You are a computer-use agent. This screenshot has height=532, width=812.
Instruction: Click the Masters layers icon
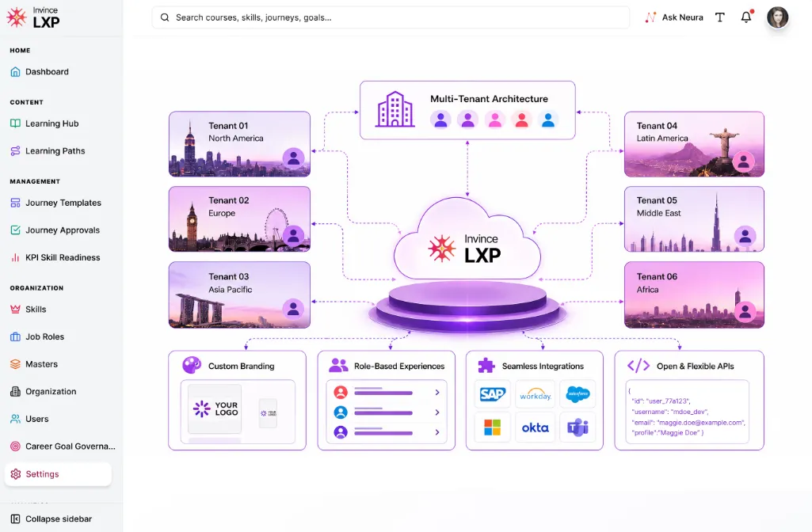click(16, 364)
